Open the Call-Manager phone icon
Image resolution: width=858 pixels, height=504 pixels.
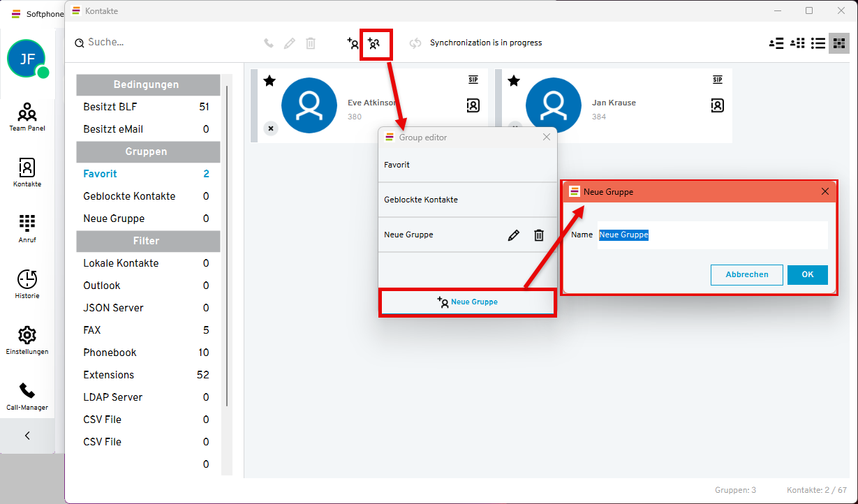[27, 395]
